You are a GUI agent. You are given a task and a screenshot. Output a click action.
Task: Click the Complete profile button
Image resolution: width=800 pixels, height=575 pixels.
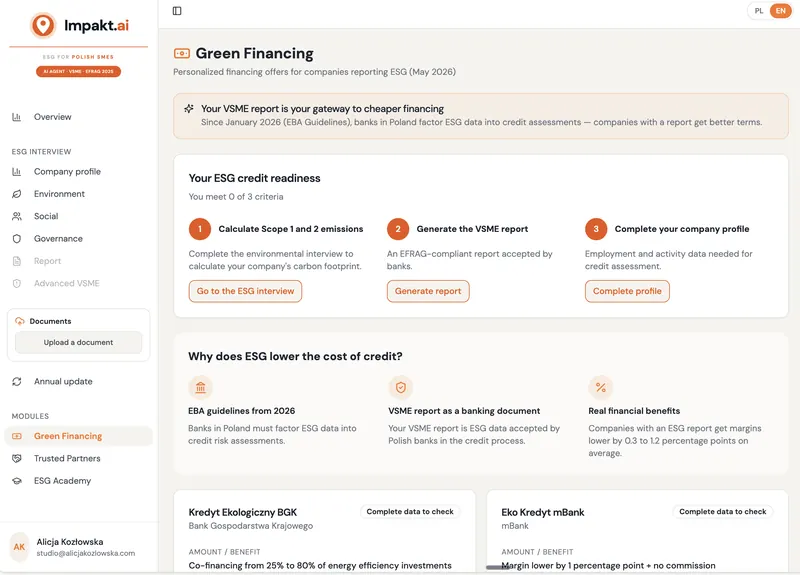pyautogui.click(x=627, y=291)
